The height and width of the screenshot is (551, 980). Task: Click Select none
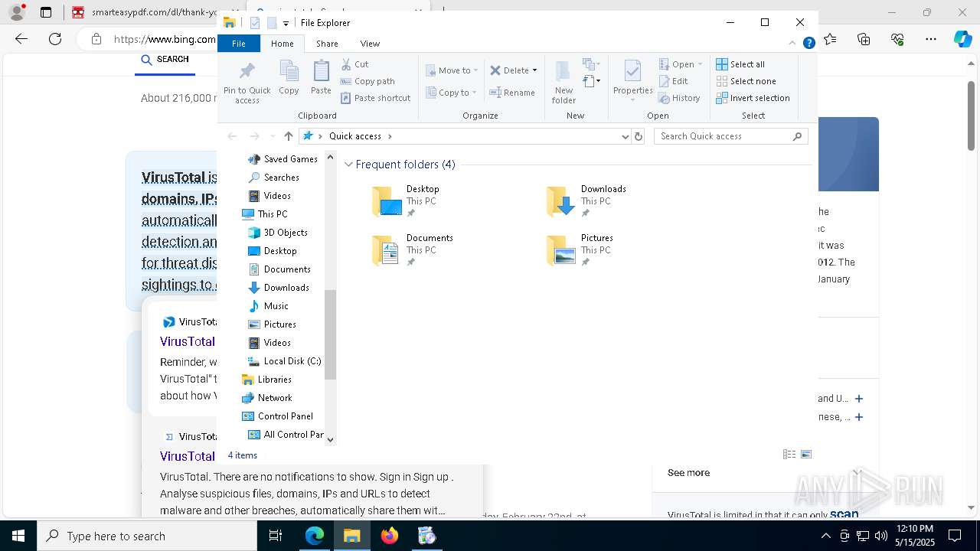tap(746, 81)
